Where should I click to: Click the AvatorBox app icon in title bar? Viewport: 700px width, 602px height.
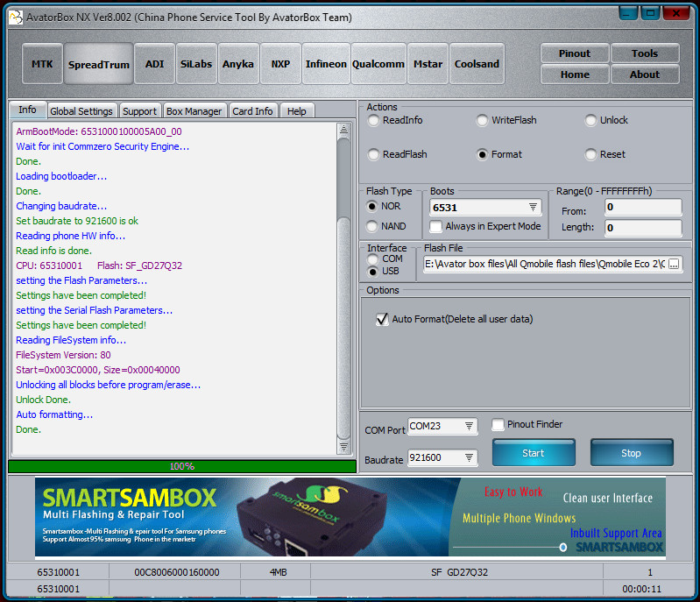click(16, 18)
